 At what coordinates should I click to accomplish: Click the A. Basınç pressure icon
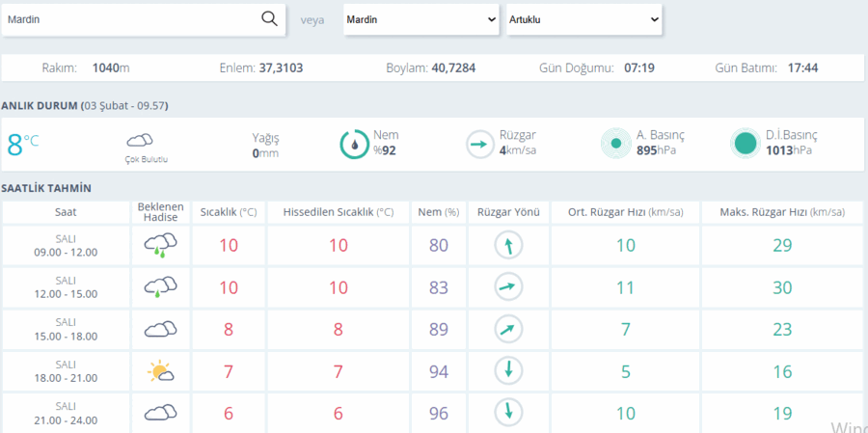(x=616, y=144)
